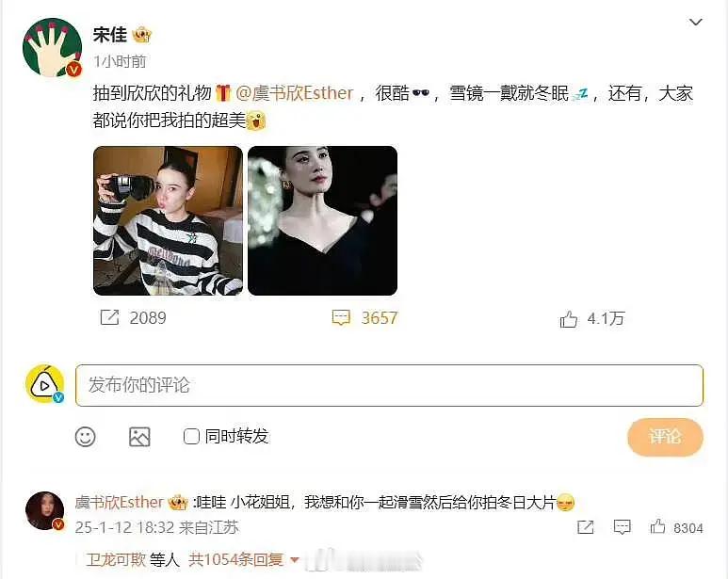
Task: Click the repost icon showing 2089
Action: (109, 318)
